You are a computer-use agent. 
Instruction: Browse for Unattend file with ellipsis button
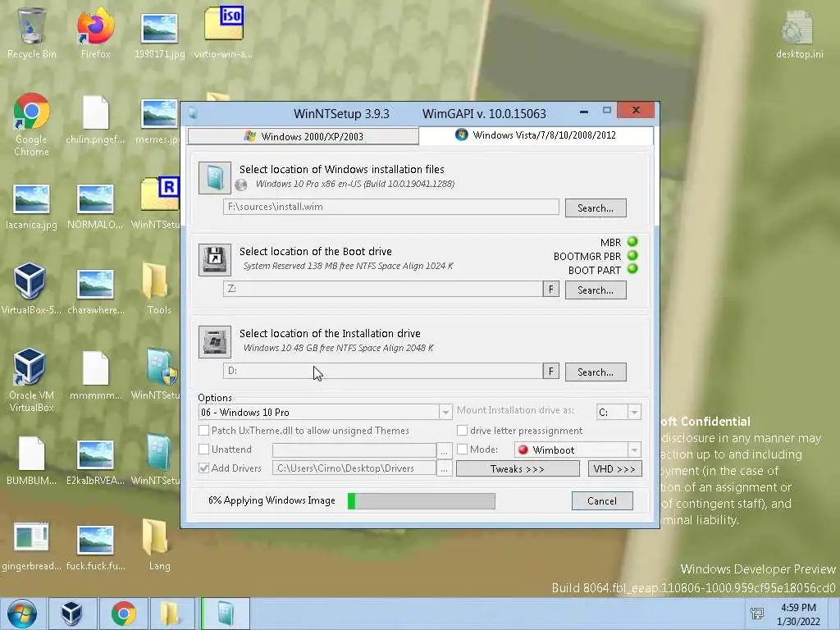[x=444, y=450]
